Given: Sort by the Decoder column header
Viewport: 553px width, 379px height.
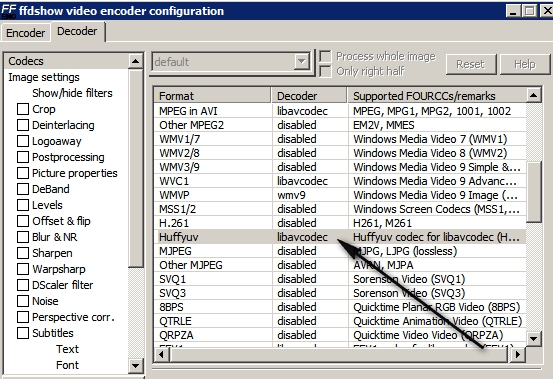Looking at the screenshot, I should pos(309,96).
